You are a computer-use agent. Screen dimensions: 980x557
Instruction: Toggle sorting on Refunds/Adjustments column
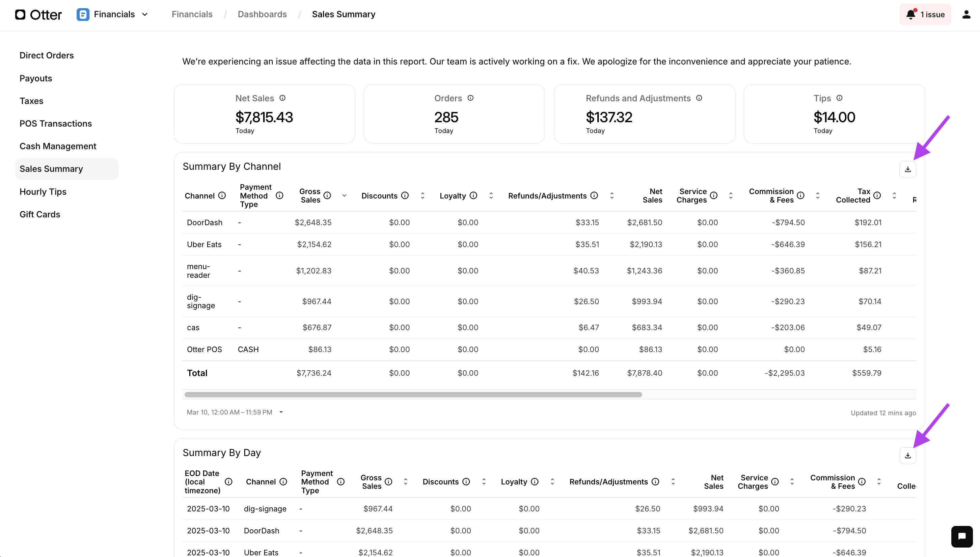tap(611, 195)
